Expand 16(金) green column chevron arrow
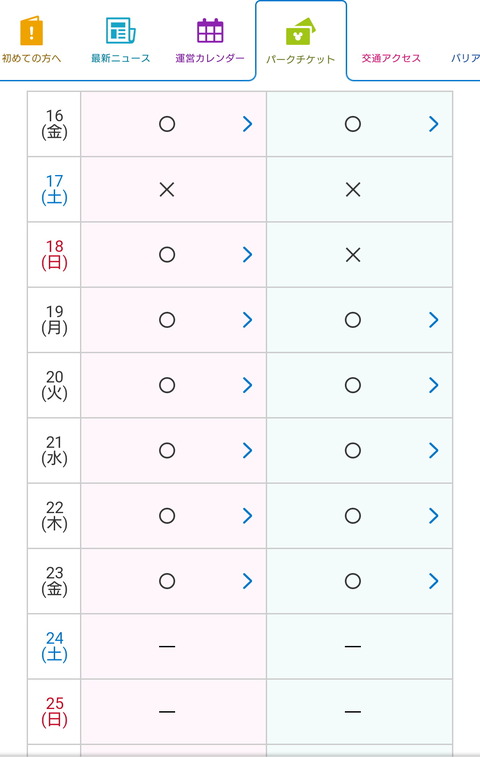The width and height of the screenshot is (480, 757). [x=434, y=124]
